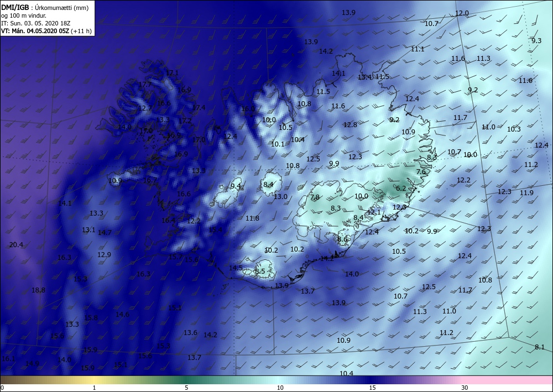Click the 'DMI/IGB : Úrkomumætti (mm)' title line
553x392 pixels.
point(45,7)
